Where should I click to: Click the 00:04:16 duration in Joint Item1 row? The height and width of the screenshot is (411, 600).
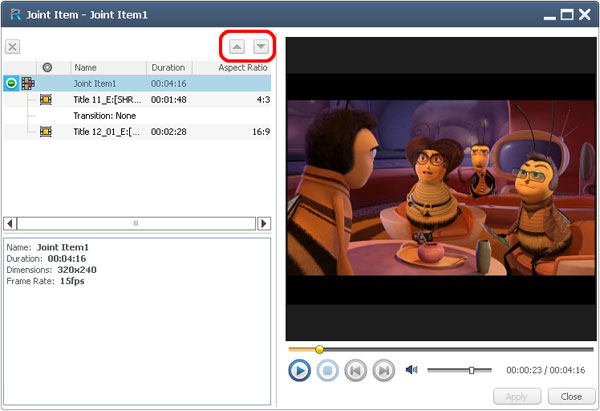pyautogui.click(x=169, y=83)
